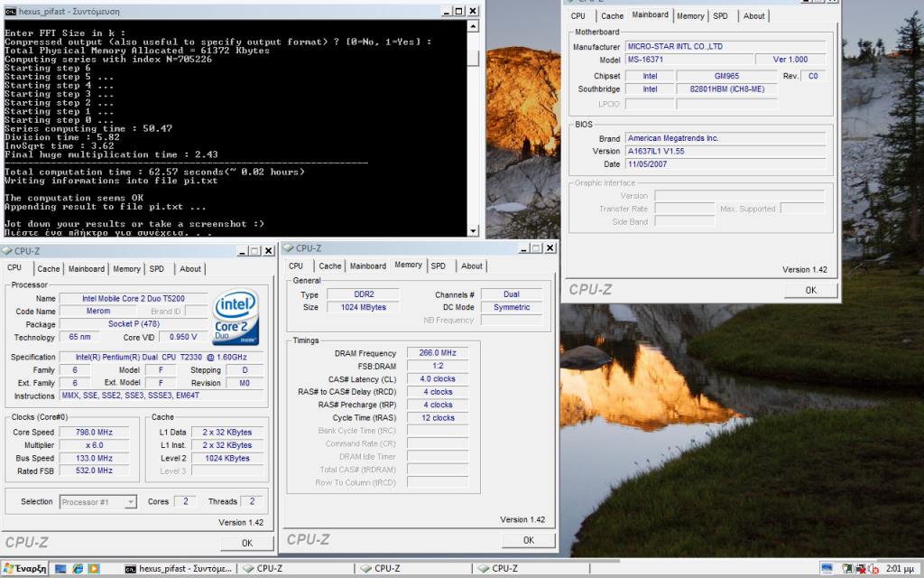Click the Intel Core 2 Duo logo

[236, 317]
